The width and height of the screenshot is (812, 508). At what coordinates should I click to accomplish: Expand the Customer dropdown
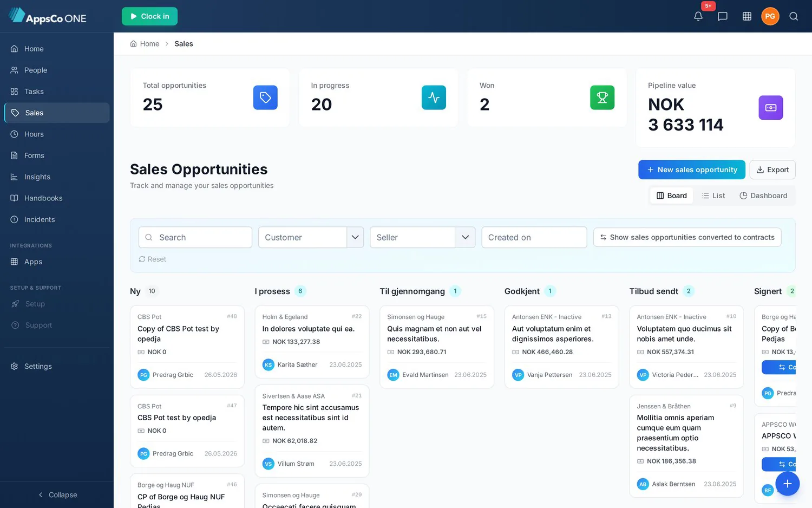tap(355, 237)
